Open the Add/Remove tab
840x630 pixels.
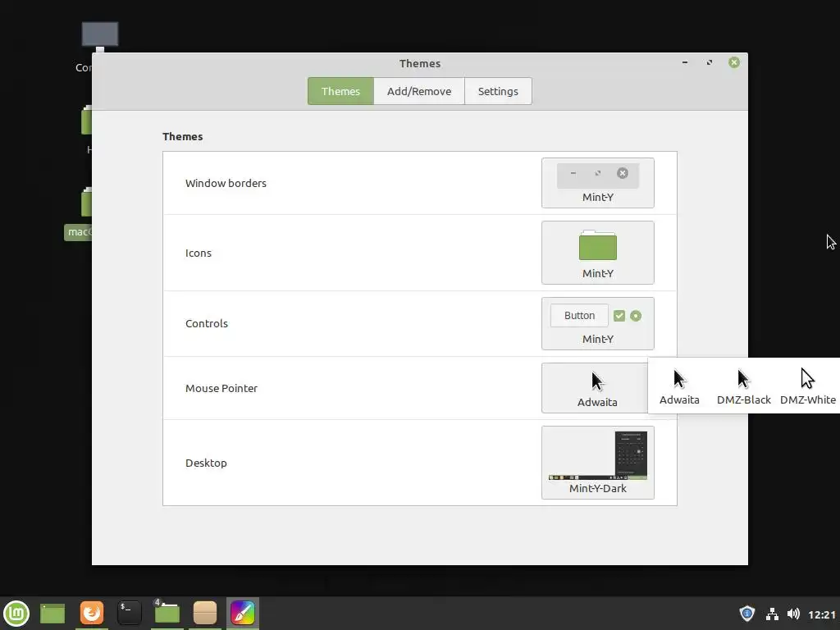(419, 91)
